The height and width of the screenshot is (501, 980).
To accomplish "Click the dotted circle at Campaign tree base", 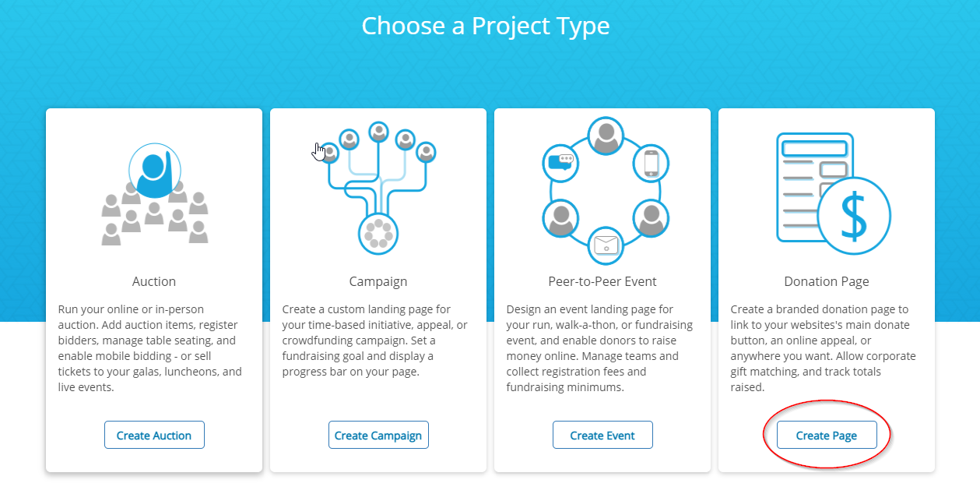I will (x=378, y=234).
